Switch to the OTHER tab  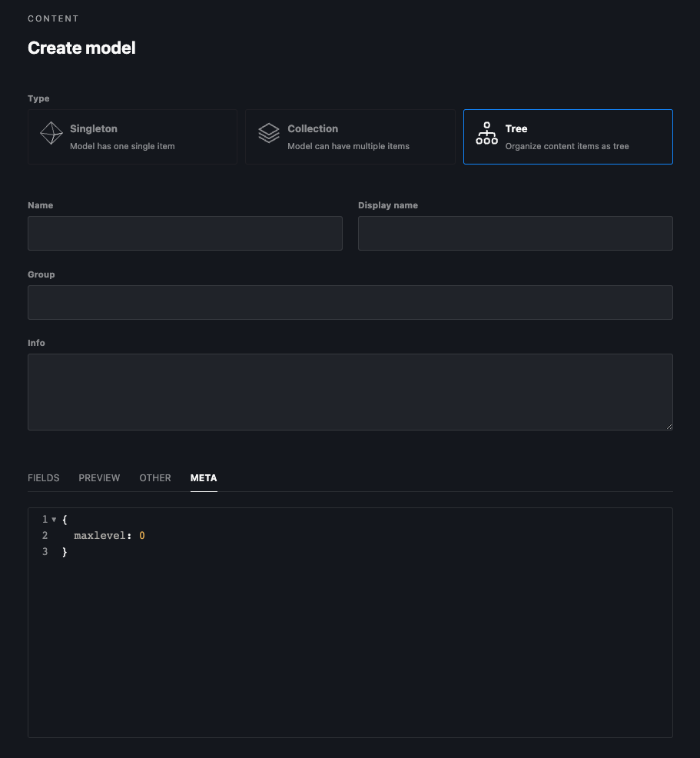(154, 477)
